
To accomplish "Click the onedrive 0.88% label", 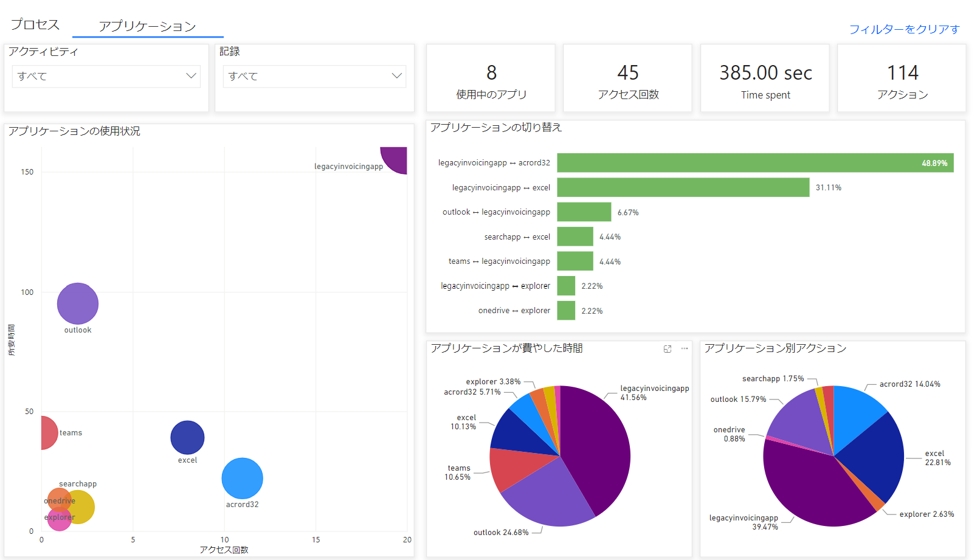I will [729, 434].
